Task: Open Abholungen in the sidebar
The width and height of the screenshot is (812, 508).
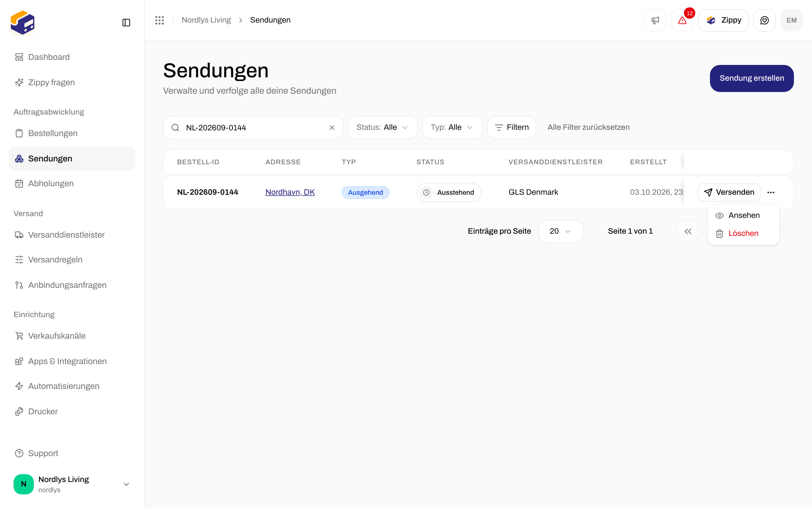Action: click(72, 183)
